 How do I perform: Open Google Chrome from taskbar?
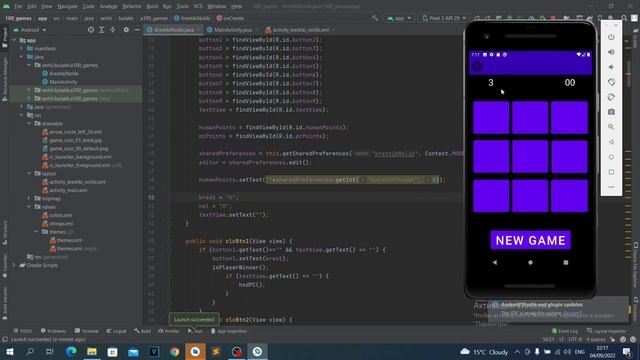(174, 351)
